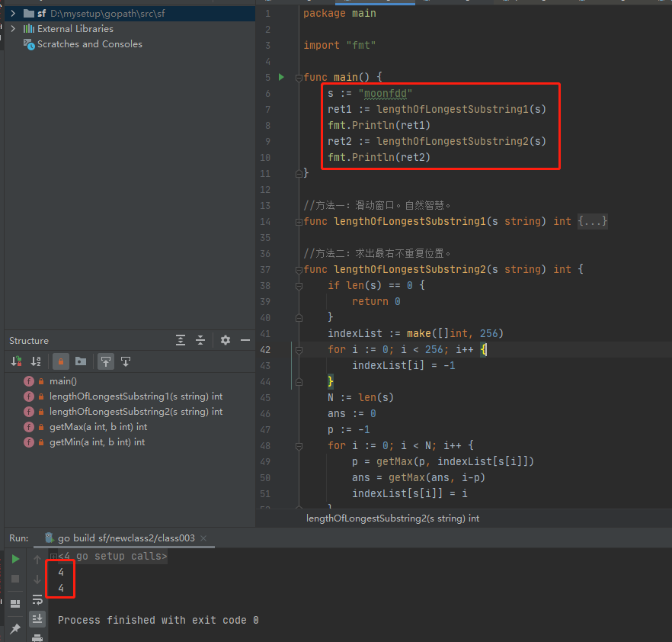The image size is (672, 642).
Task: Click breadcrumb lengthOfLongestSubstring2(s string) int
Action: click(x=392, y=518)
